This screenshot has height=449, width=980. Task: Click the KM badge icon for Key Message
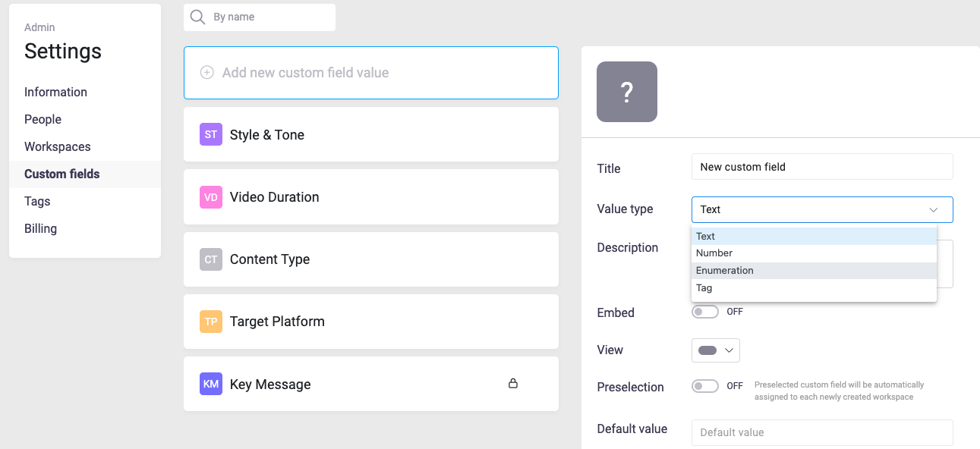coord(211,385)
